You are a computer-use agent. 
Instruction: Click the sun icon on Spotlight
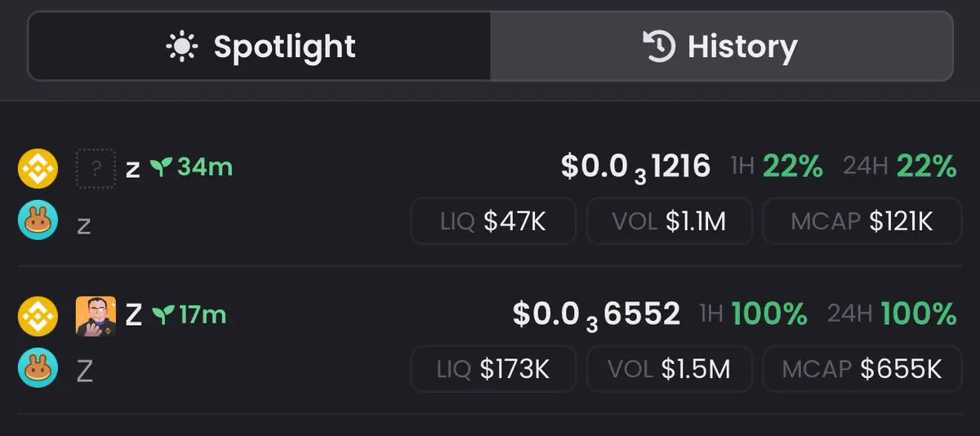182,47
